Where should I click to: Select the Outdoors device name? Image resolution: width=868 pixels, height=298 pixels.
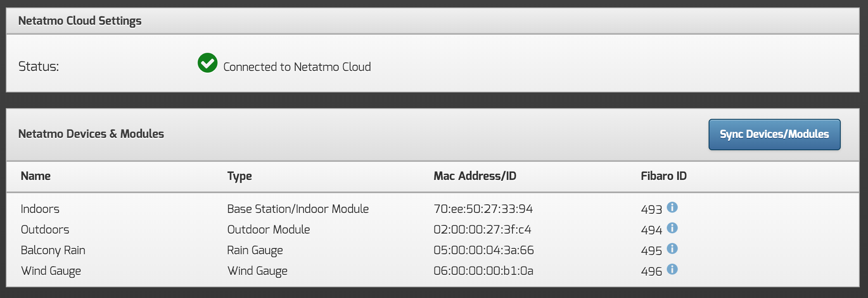(x=45, y=229)
